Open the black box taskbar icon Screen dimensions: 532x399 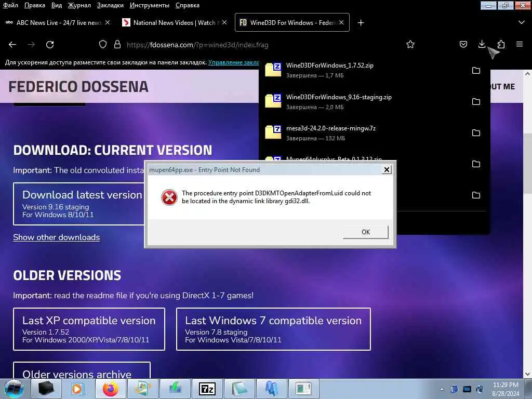[46, 389]
